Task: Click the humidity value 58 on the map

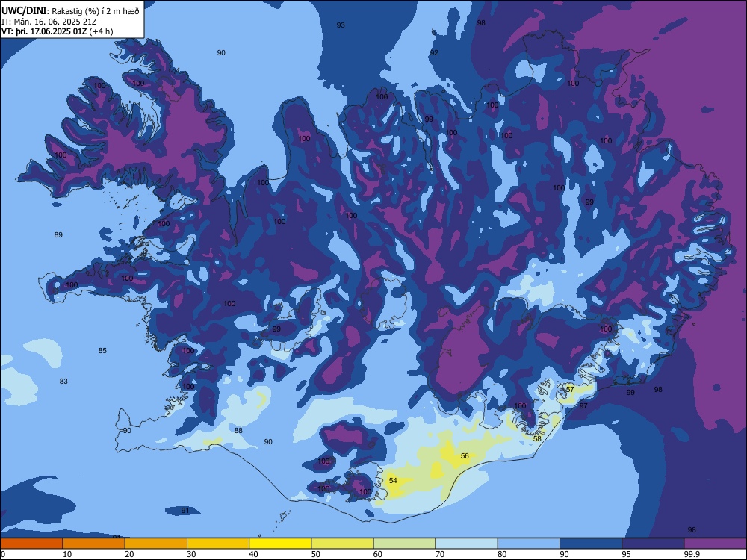Action: (x=537, y=438)
